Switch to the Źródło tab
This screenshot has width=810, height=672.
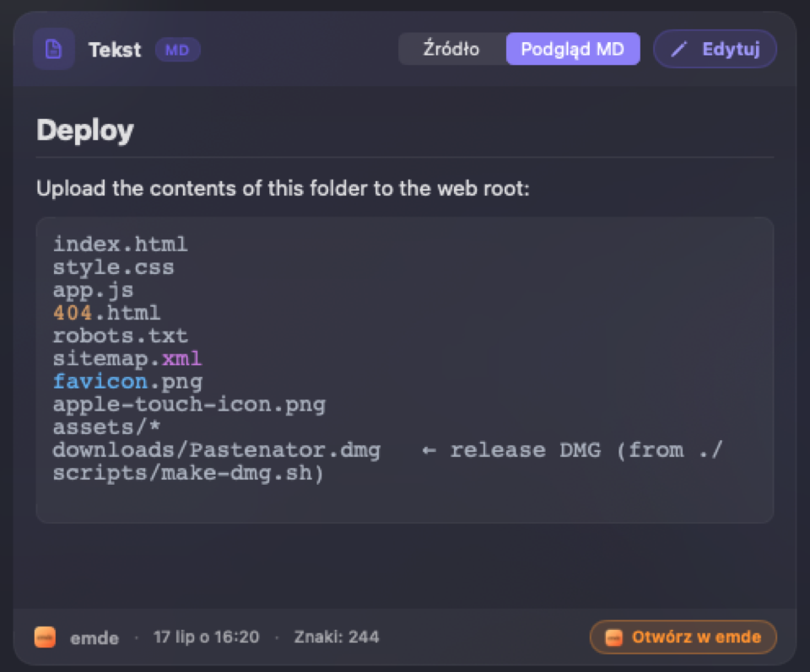click(x=451, y=49)
